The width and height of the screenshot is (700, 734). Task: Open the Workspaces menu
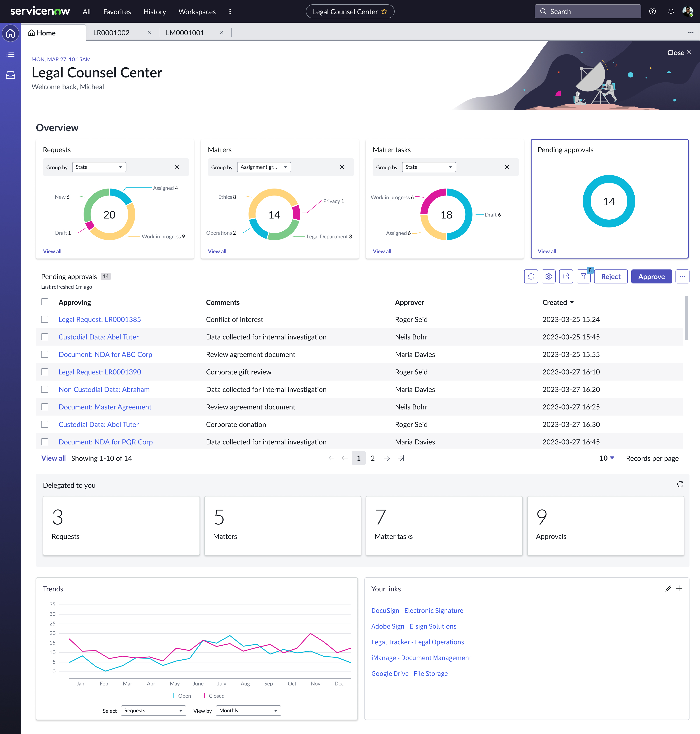point(197,12)
